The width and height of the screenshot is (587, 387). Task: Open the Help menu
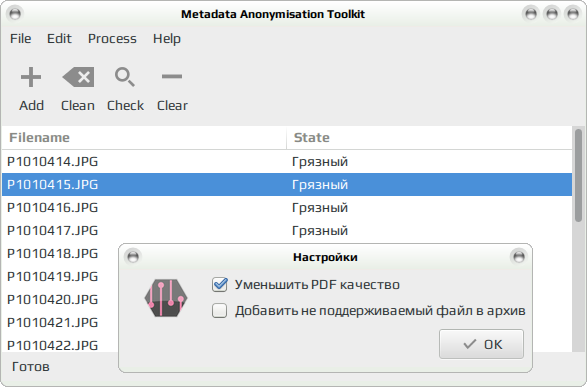(x=167, y=39)
